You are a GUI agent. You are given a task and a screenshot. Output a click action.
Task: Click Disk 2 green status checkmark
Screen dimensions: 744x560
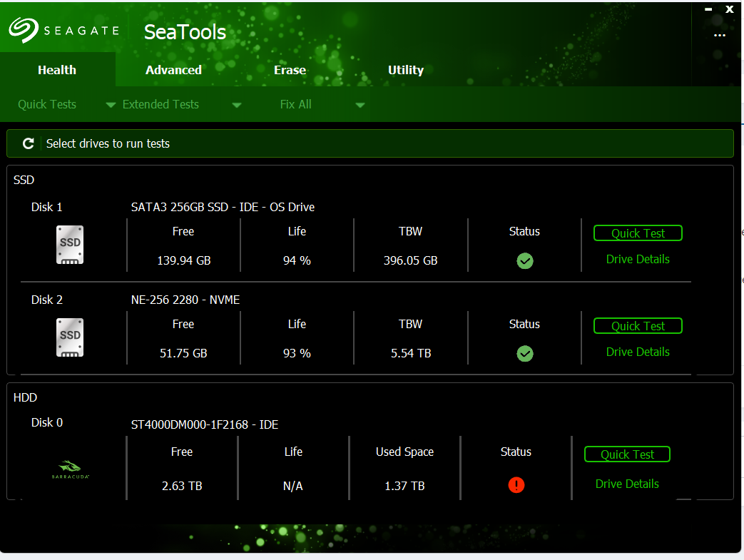point(525,353)
